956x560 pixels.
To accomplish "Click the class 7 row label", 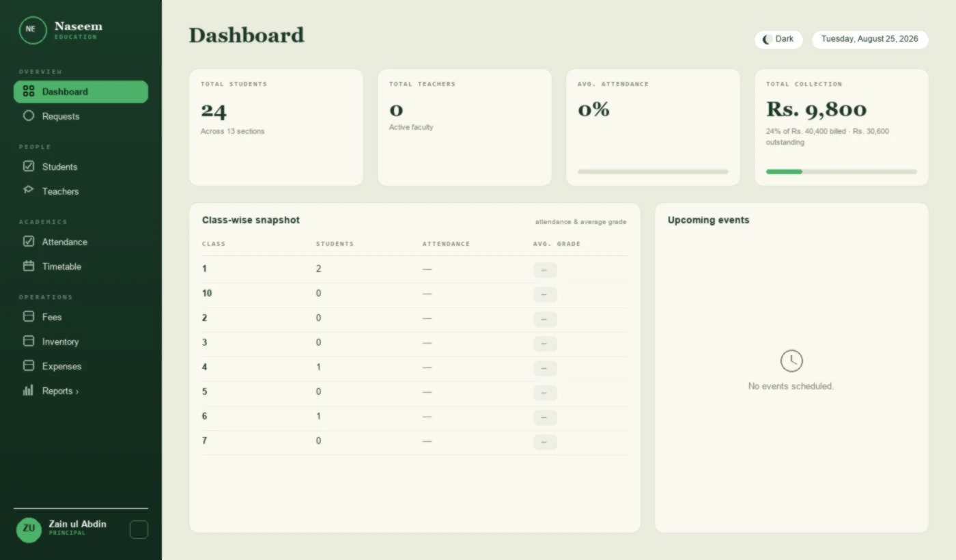I will (204, 440).
